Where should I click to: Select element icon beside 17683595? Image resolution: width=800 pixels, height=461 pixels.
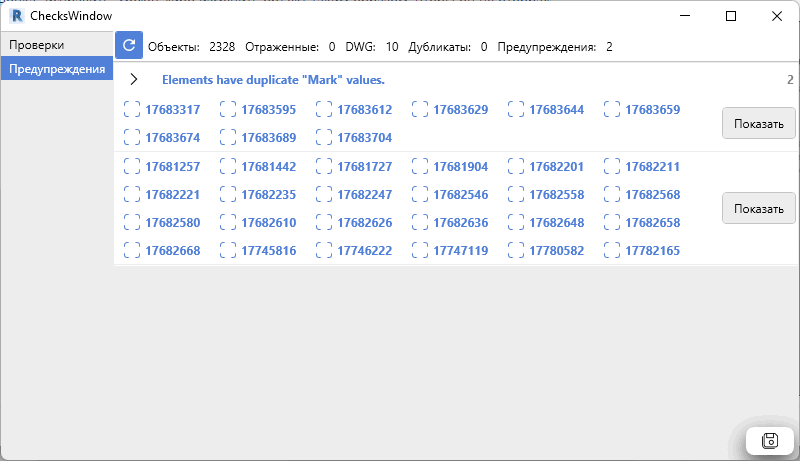click(228, 109)
